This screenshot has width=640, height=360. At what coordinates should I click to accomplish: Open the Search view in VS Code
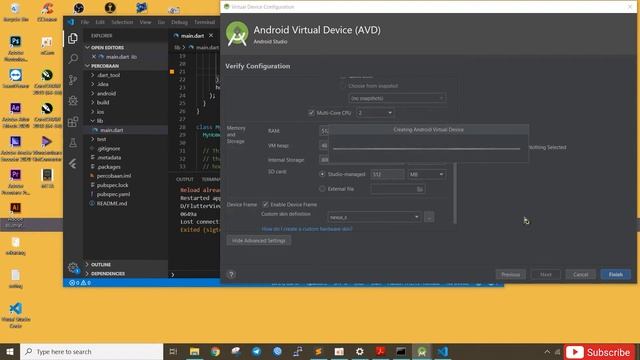[73, 59]
